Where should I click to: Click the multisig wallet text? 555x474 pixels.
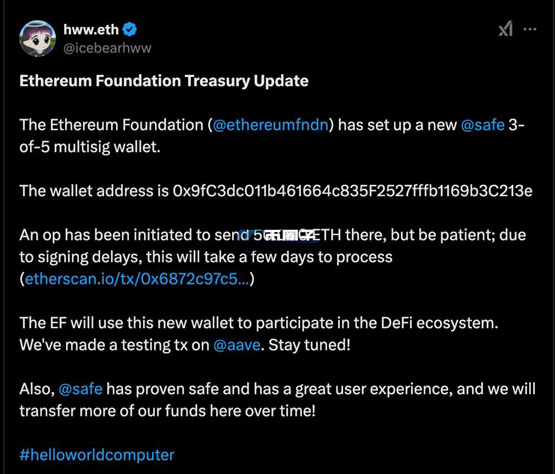click(107, 147)
